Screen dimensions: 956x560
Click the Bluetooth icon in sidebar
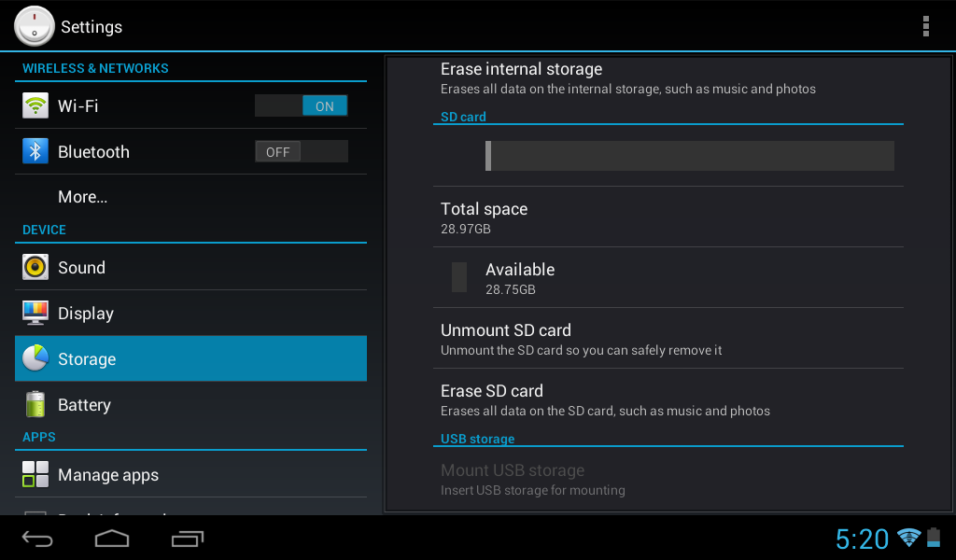[x=35, y=151]
